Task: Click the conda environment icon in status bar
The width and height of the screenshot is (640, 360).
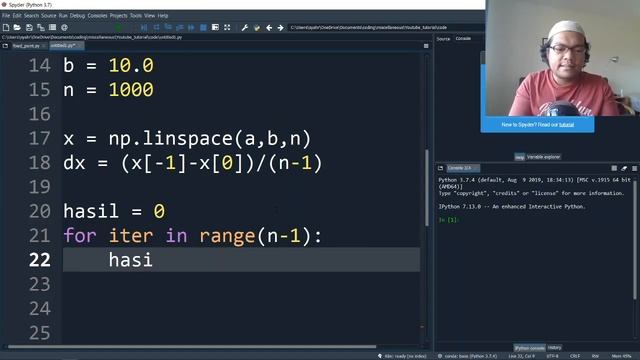Action: pyautogui.click(x=440, y=356)
